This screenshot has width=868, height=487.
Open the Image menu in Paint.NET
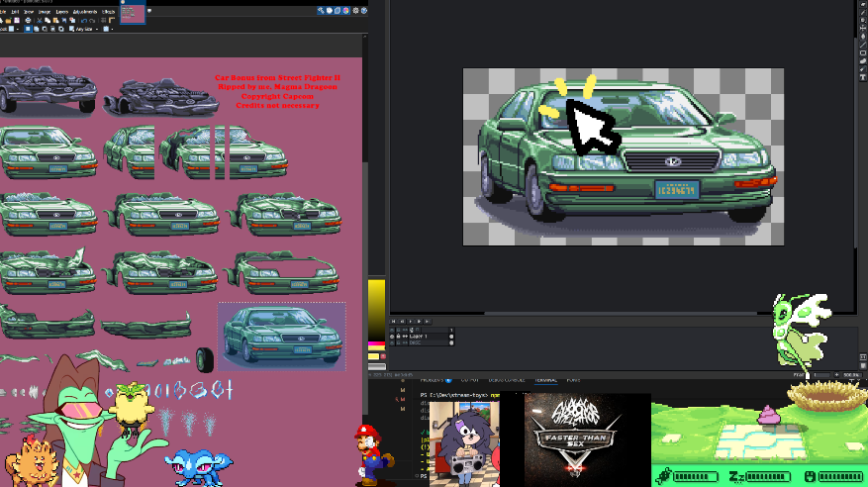pyautogui.click(x=45, y=12)
